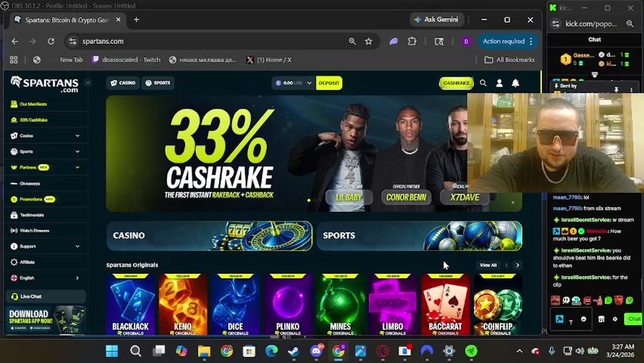Open the English language selector
This screenshot has height=363, width=644.
[45, 278]
